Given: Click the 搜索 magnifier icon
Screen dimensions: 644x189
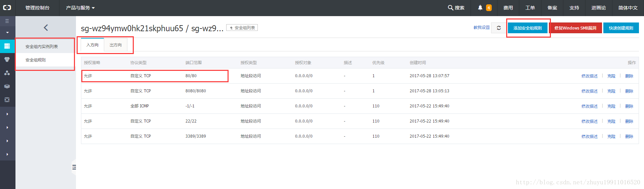Looking at the screenshot, I should point(450,7).
